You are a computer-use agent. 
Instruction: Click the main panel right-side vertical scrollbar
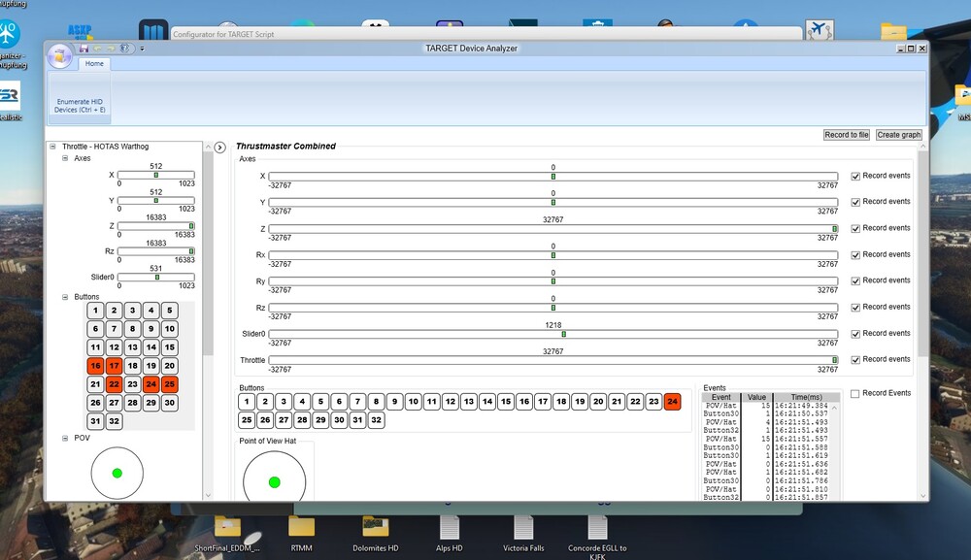pos(922,320)
